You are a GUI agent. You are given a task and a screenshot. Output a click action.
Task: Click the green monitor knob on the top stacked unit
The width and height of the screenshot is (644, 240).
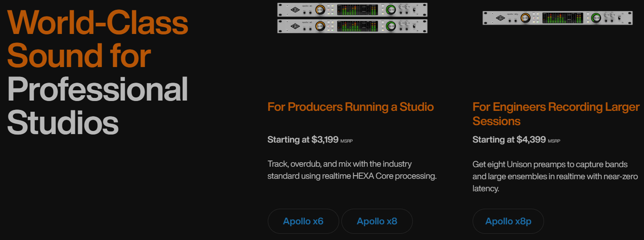click(391, 9)
